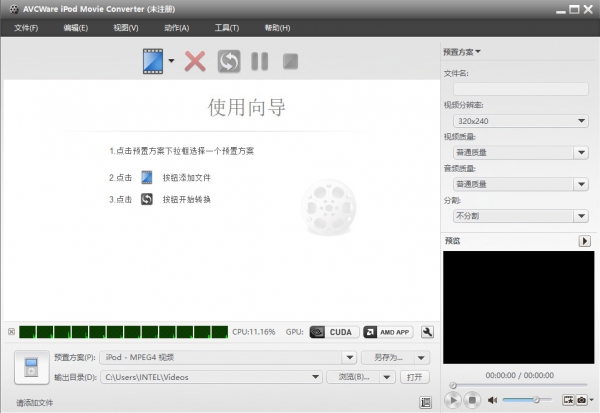The width and height of the screenshot is (600, 413).
Task: Open the 帮助(H) menu
Action: pyautogui.click(x=277, y=28)
